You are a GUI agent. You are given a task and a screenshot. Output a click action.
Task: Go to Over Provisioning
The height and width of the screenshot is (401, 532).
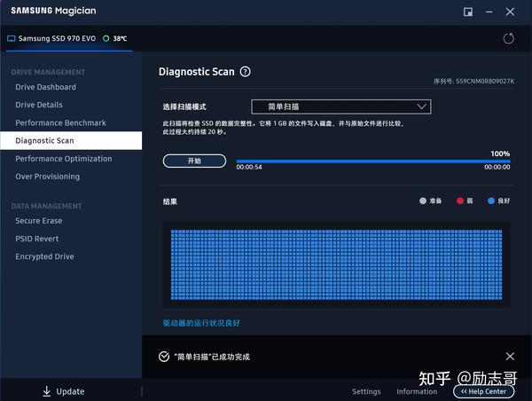(48, 177)
